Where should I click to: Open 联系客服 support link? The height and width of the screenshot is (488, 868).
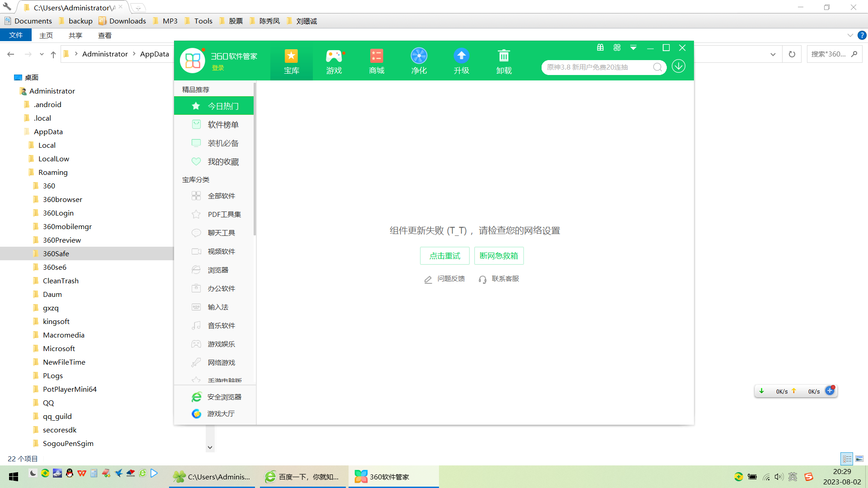pos(499,279)
